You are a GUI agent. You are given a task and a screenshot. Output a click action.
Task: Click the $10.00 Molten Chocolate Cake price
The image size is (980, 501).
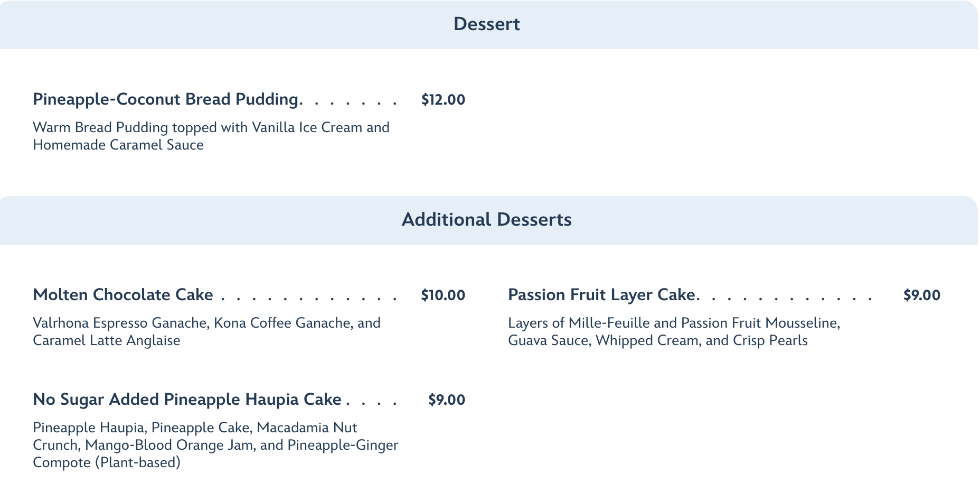point(443,295)
